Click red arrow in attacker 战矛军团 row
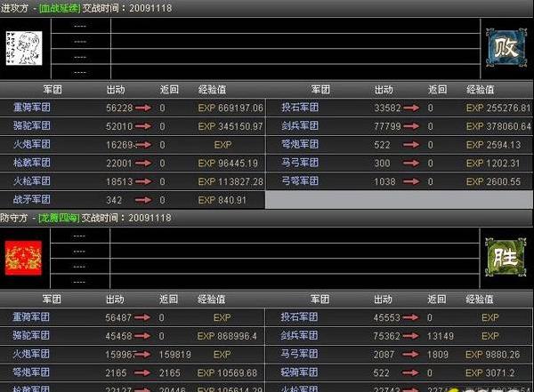This screenshot has width=534, height=392. point(142,200)
